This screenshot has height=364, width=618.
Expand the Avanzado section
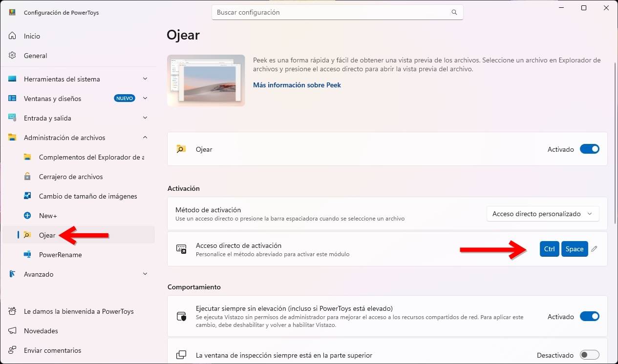(x=145, y=274)
